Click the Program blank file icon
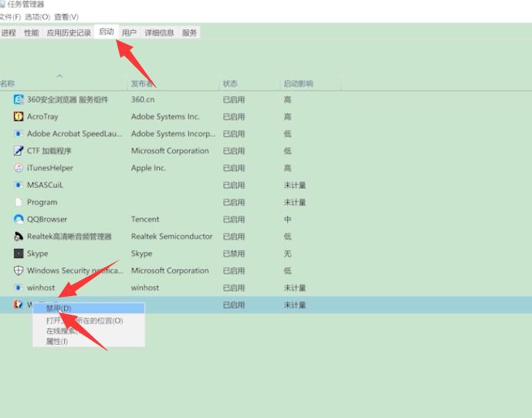Viewport: 532px width, 418px height. pos(19,202)
